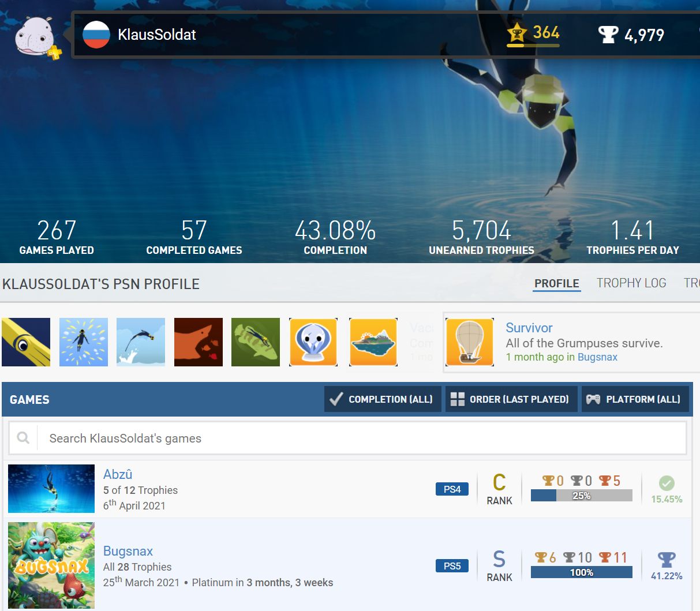Viewport: 700px width, 611px height.
Task: Open the blue clam shell trophy
Action: click(313, 342)
